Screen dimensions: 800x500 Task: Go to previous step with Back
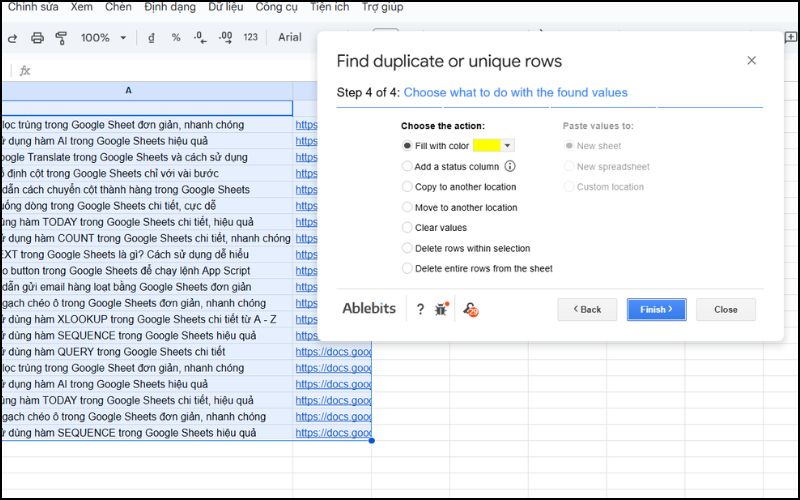[x=587, y=310]
